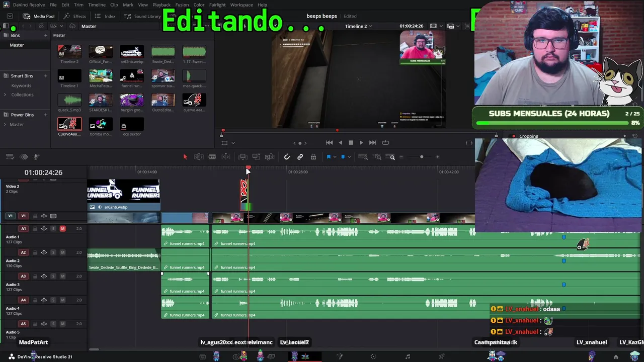
Task: Zoom out timeline with minus button
Action: click(401, 157)
